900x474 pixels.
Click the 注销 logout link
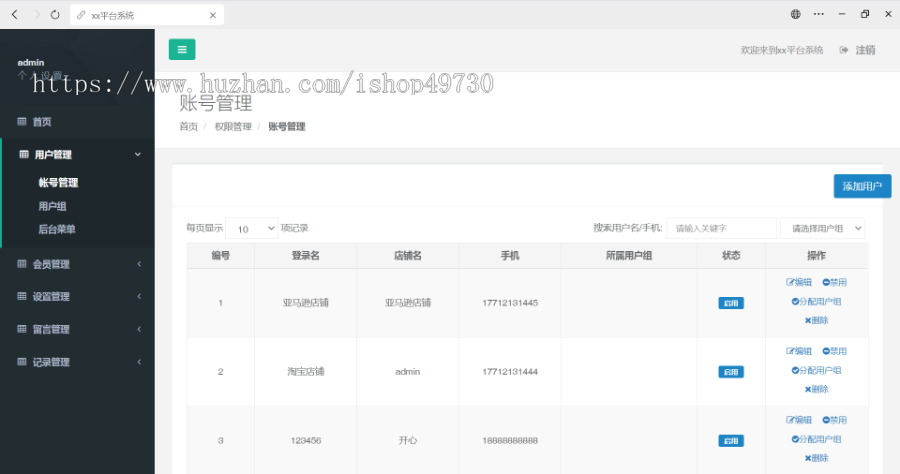[858, 50]
